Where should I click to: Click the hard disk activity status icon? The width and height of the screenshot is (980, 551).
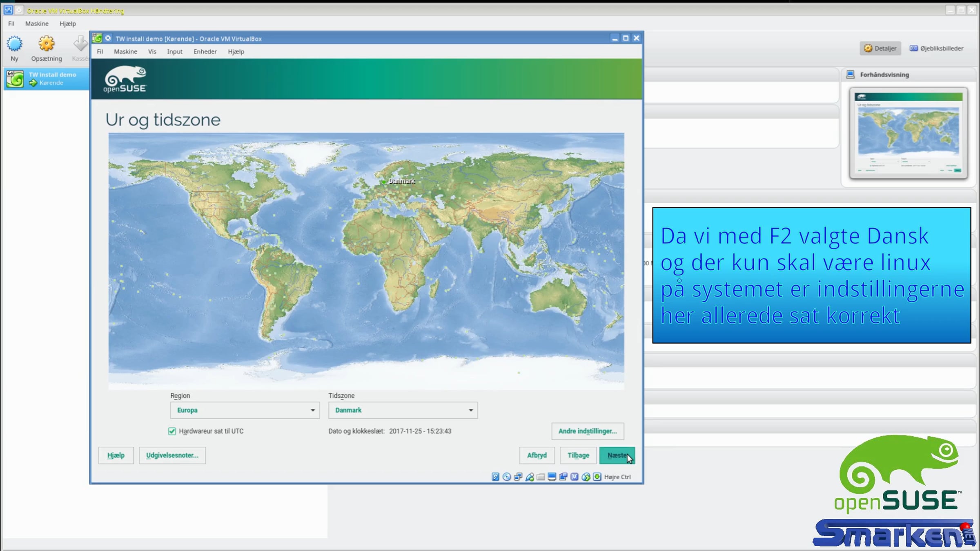[495, 477]
